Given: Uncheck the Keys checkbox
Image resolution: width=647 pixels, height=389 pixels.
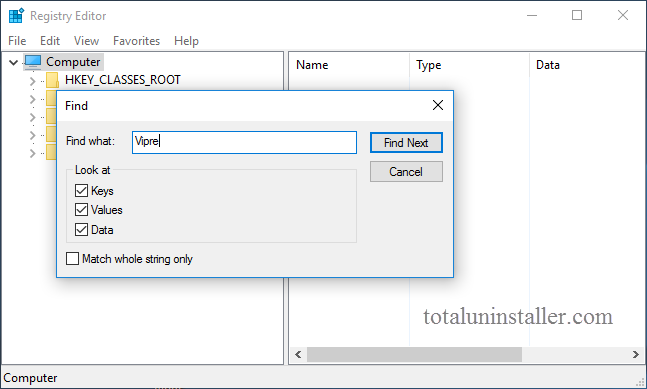Looking at the screenshot, I should 81,191.
